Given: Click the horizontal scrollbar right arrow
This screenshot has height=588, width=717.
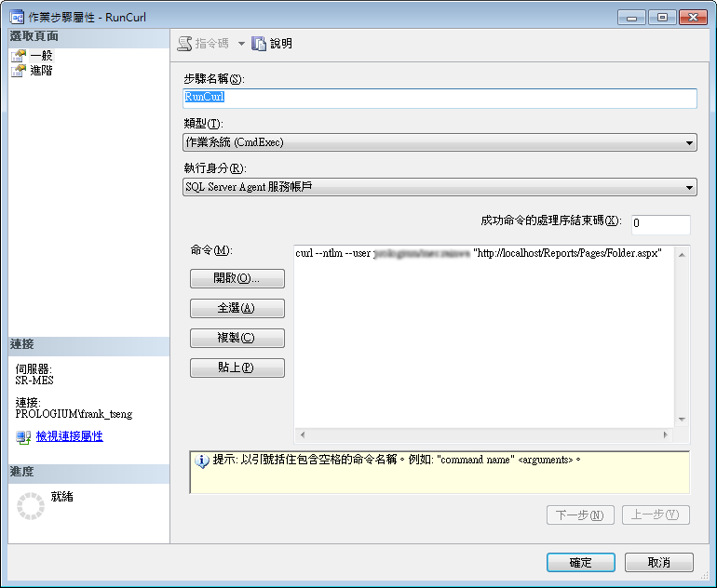Looking at the screenshot, I should 665,434.
